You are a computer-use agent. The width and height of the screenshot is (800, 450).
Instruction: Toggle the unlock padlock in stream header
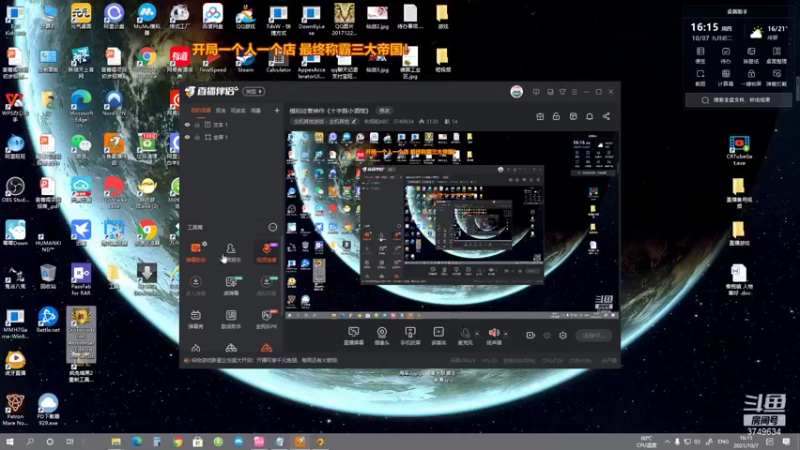pyautogui.click(x=556, y=116)
